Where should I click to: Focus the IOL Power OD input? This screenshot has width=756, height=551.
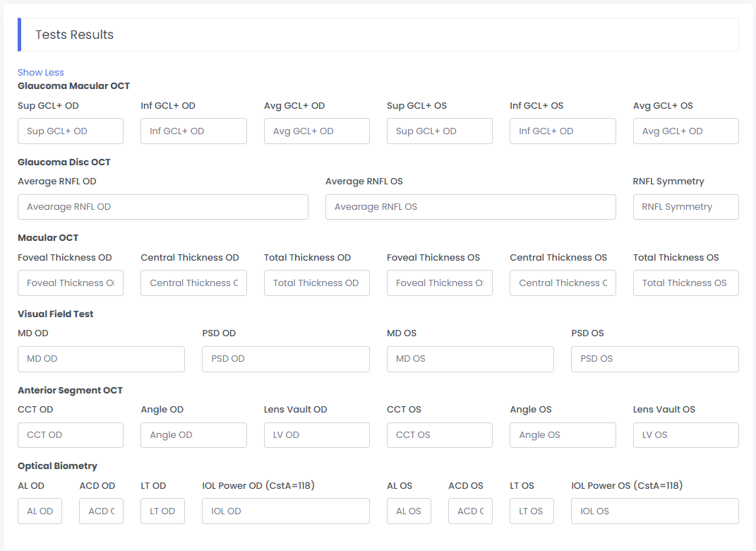pyautogui.click(x=285, y=511)
